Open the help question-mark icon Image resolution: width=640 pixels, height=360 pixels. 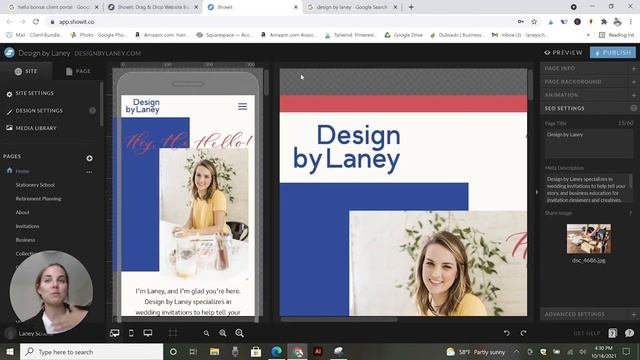(613, 333)
